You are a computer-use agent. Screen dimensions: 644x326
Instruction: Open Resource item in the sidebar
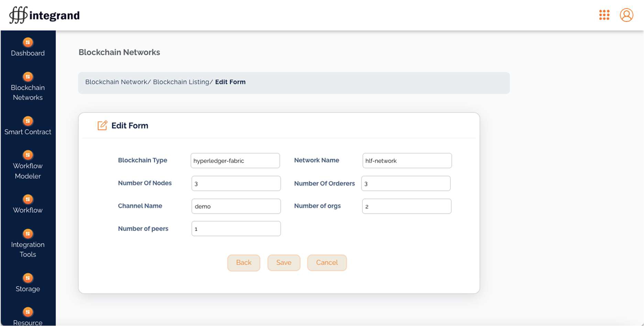point(28,322)
